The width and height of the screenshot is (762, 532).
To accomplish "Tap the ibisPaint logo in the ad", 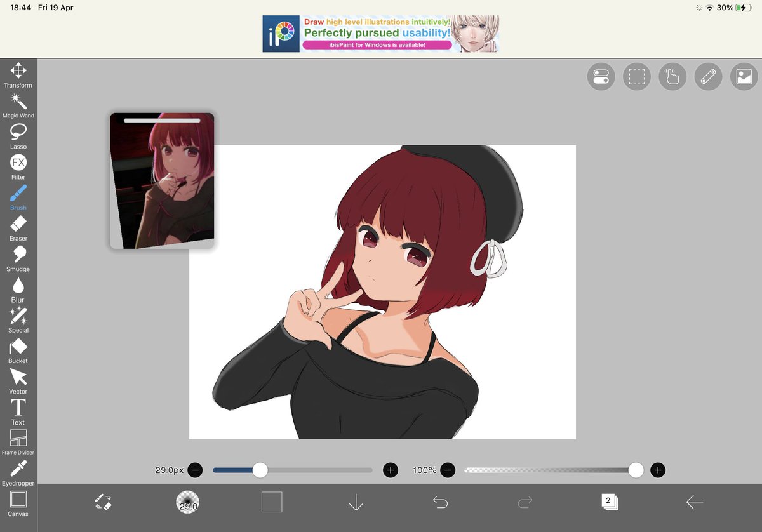I will tap(281, 34).
